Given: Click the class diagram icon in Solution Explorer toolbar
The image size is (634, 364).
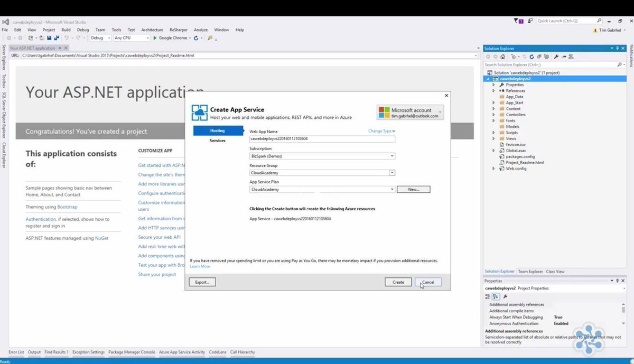Looking at the screenshot, I should click(571, 57).
